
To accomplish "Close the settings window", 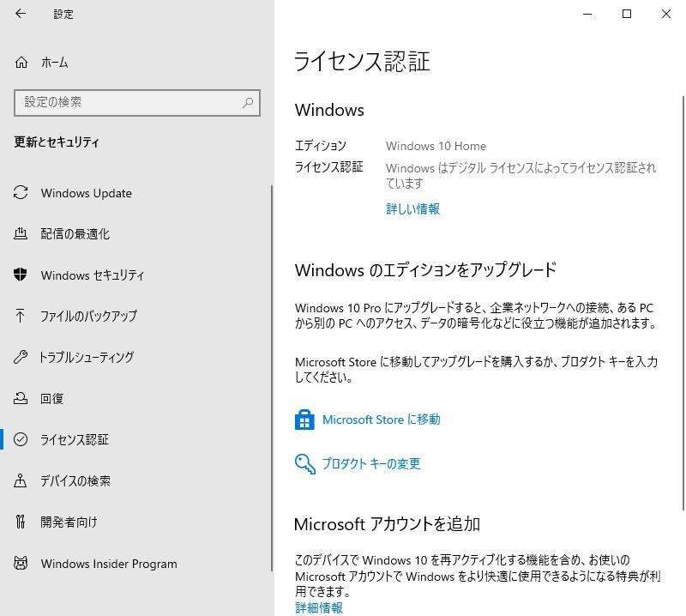I will (666, 14).
